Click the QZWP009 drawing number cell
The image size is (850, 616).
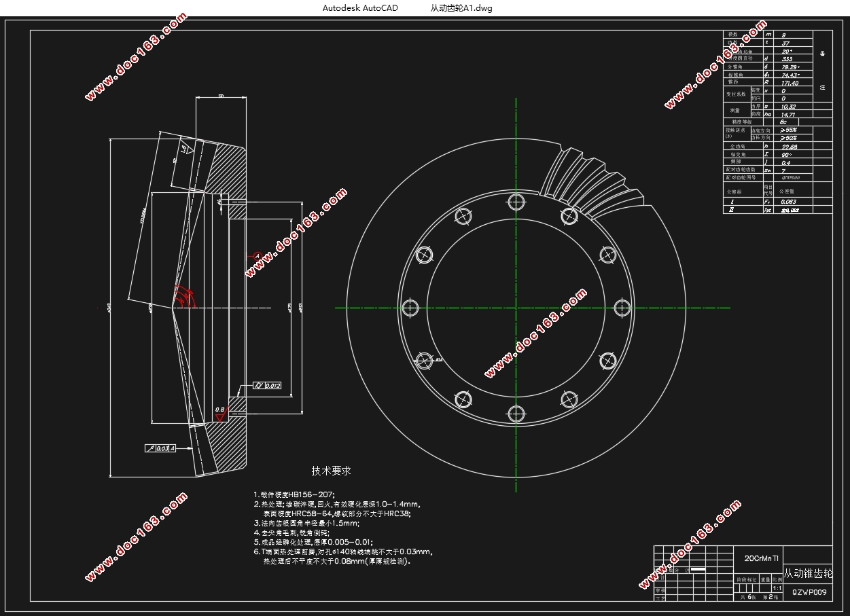tap(809, 592)
